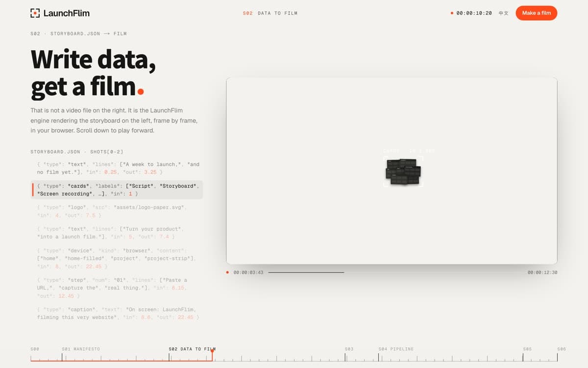
Task: Select the "caption" On screen shot entry
Action: point(117,314)
